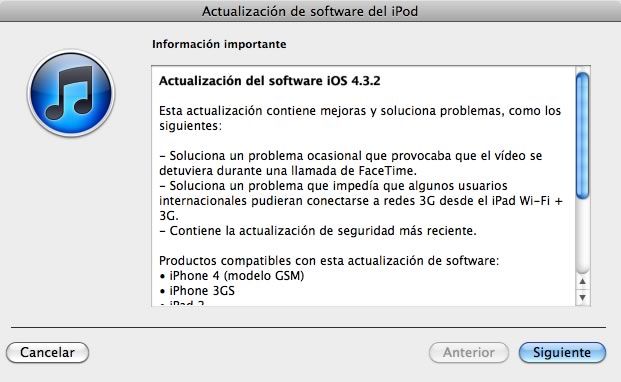Click the blue scrollbar thumb
This screenshot has height=382, width=621.
coord(582,135)
